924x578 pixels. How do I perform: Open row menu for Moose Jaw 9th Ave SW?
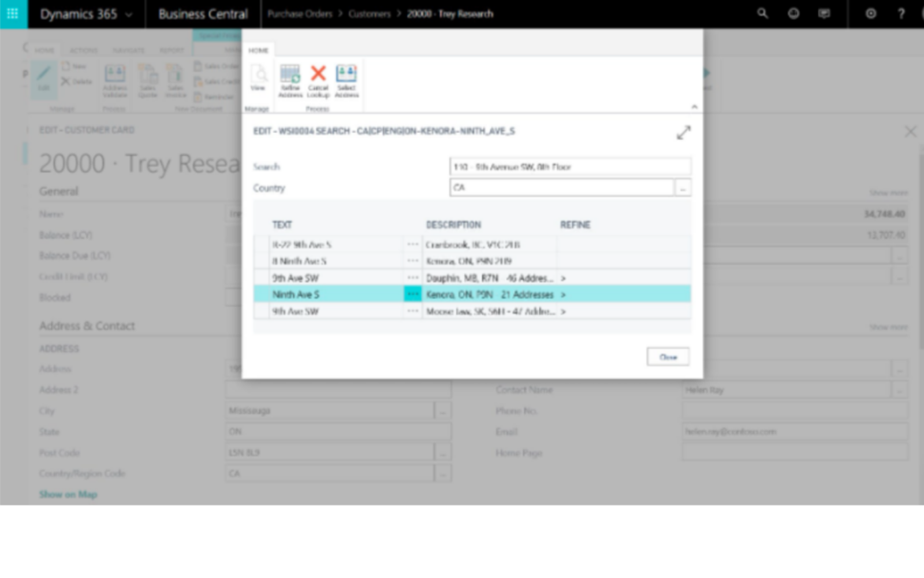(x=412, y=311)
